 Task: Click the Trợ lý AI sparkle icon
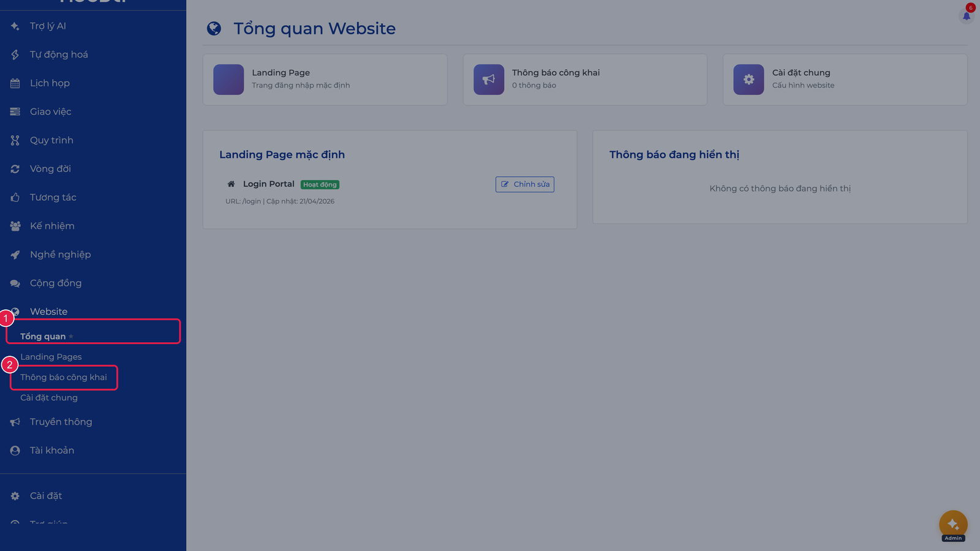15,26
